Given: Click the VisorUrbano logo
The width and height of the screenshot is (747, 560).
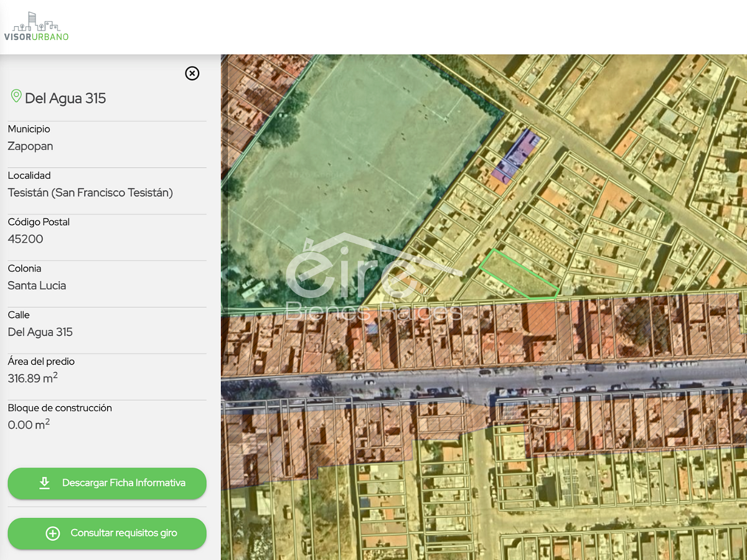Looking at the screenshot, I should pyautogui.click(x=36, y=27).
